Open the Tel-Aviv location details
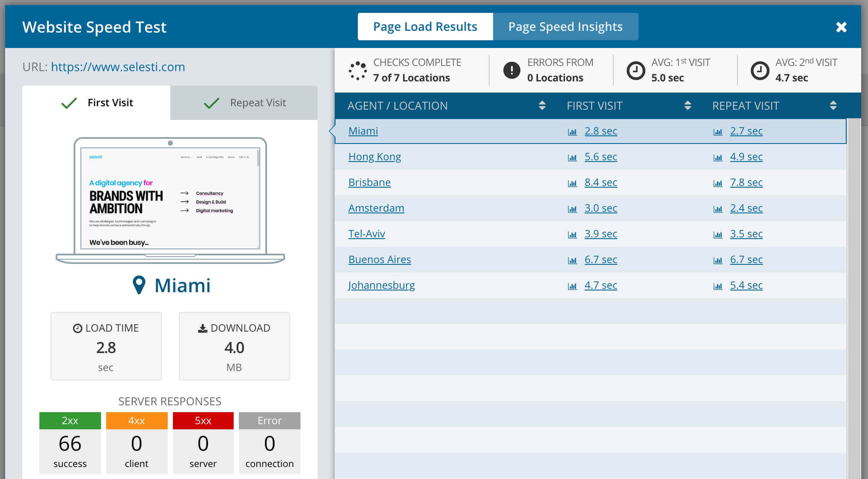868x479 pixels. point(366,233)
